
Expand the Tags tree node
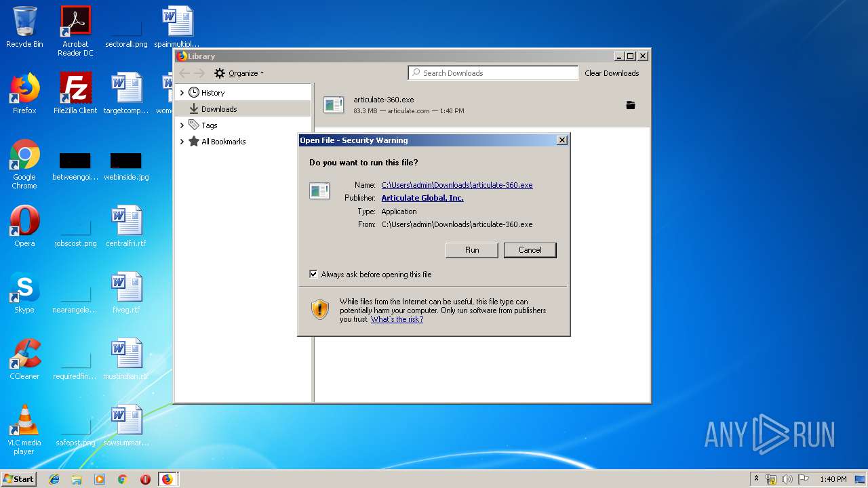182,125
